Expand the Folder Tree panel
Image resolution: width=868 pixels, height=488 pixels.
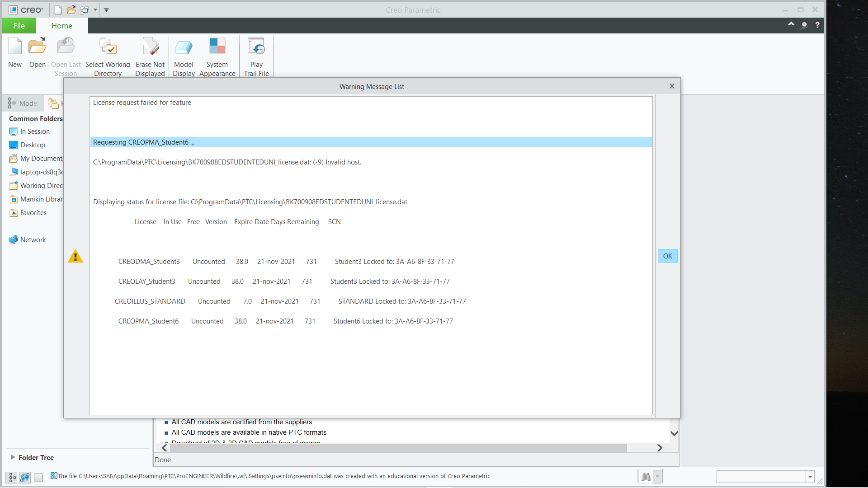[x=14, y=457]
